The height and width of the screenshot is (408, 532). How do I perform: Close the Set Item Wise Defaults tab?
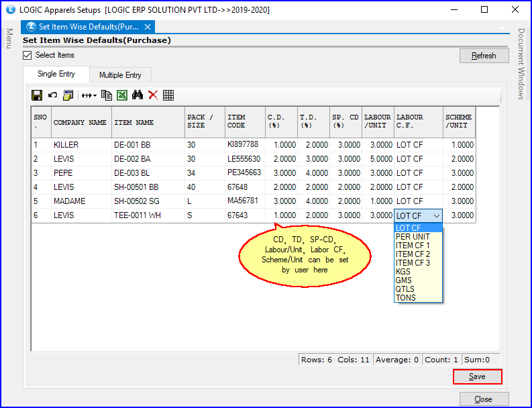[147, 27]
